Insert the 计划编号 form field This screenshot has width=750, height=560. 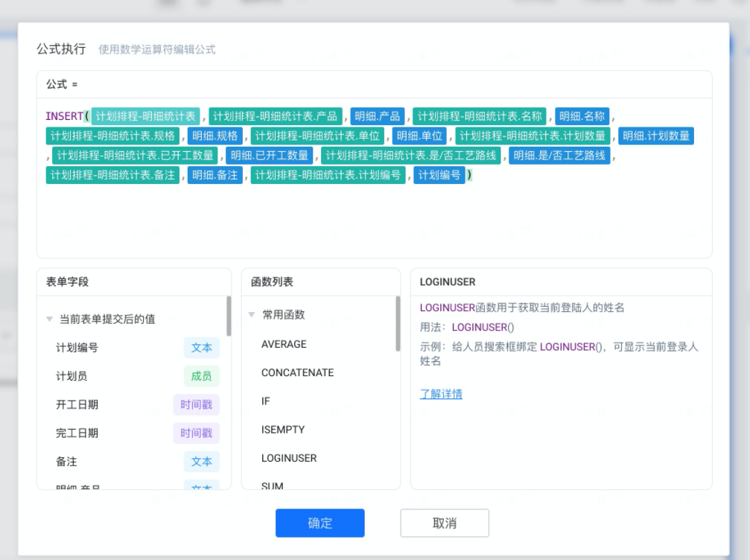pos(77,348)
